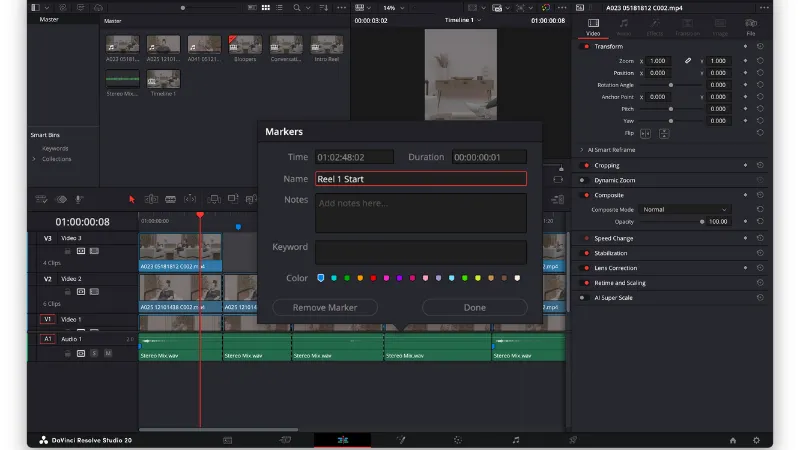Click the marker Name field
This screenshot has width=800, height=450.
(x=421, y=179)
